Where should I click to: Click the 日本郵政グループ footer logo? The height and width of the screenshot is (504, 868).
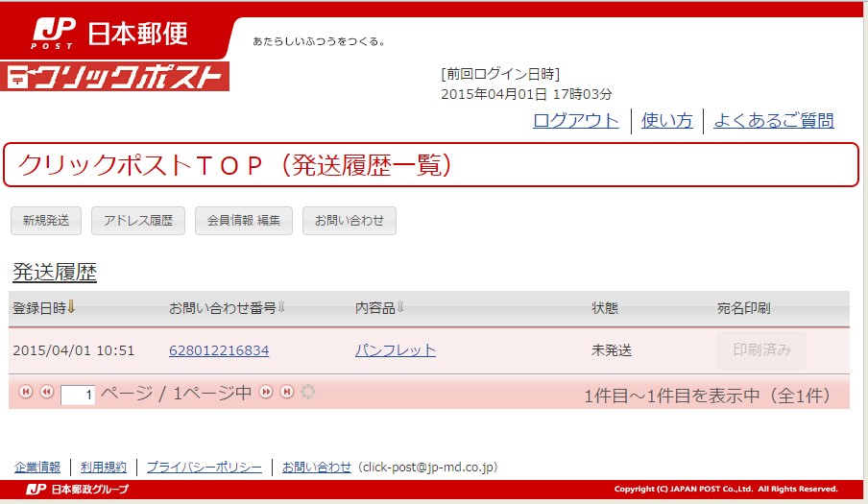click(x=78, y=489)
